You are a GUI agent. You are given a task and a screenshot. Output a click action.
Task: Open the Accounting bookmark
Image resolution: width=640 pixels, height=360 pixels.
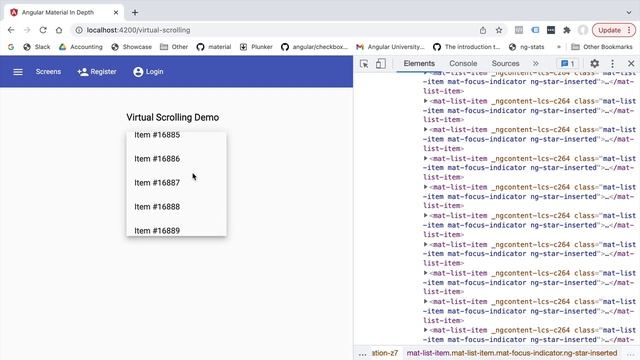(x=80, y=47)
